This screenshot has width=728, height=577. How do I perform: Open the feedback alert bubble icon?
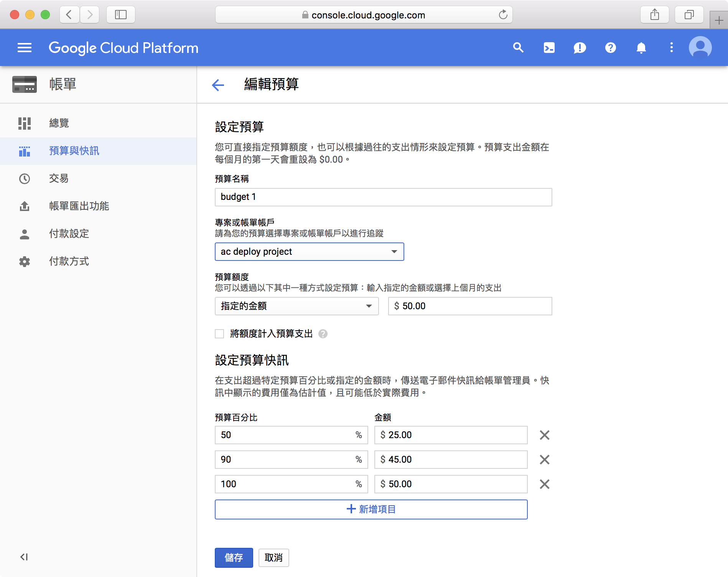[580, 48]
